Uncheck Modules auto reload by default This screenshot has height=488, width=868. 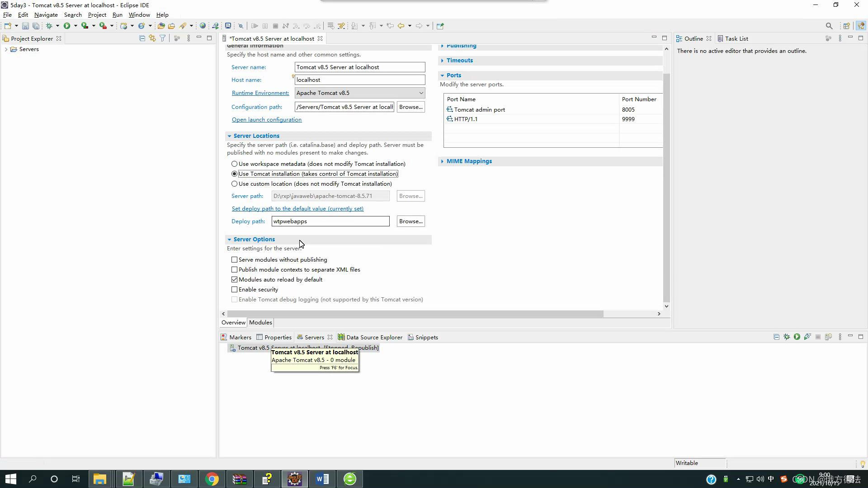234,280
